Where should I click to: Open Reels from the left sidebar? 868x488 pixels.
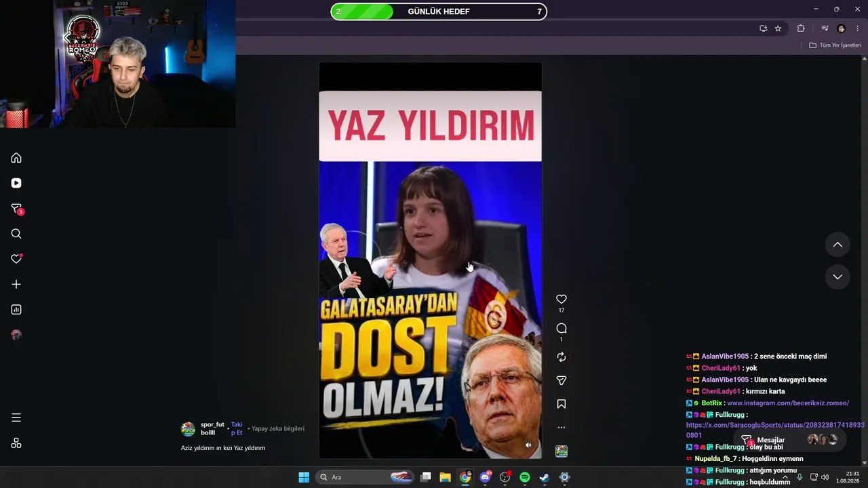pos(16,183)
